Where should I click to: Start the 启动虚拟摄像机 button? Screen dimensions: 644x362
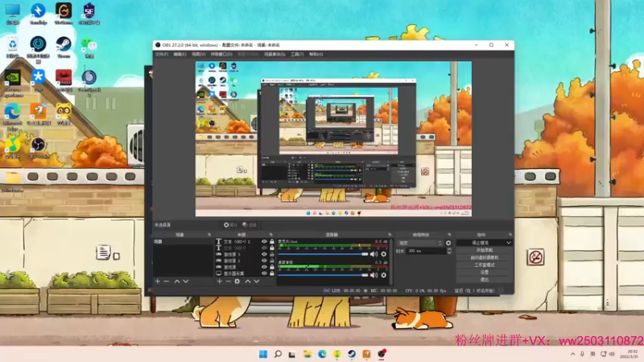485,257
